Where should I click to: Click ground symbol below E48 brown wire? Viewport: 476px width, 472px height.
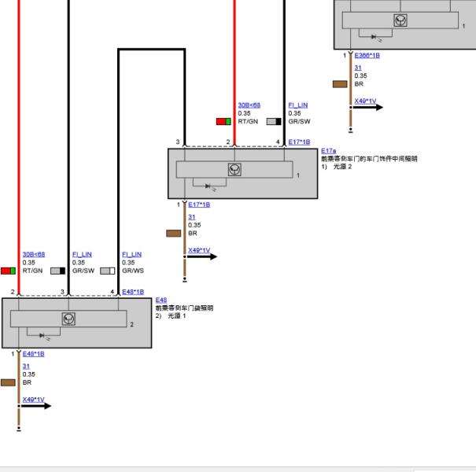pyautogui.click(x=19, y=429)
